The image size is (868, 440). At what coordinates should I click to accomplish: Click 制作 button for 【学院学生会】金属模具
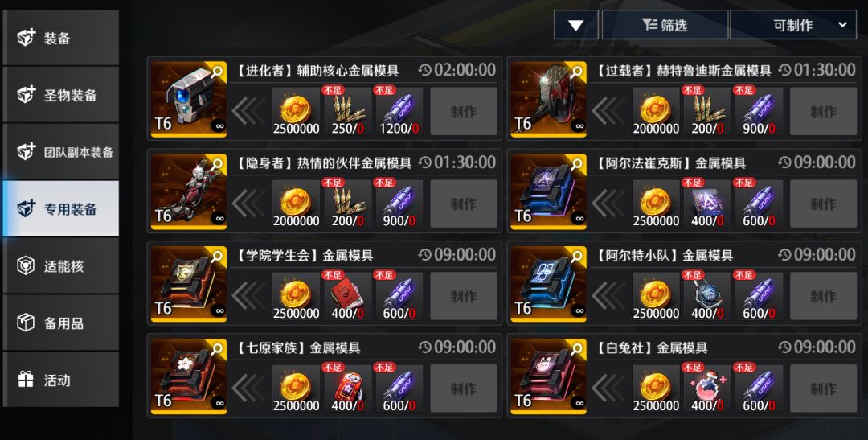pos(464,297)
